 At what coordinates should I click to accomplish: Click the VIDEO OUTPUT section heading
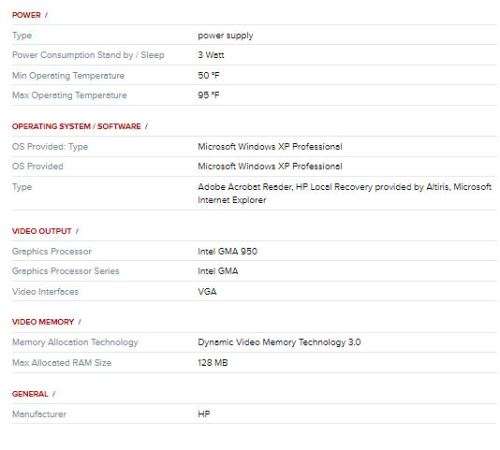[42, 231]
